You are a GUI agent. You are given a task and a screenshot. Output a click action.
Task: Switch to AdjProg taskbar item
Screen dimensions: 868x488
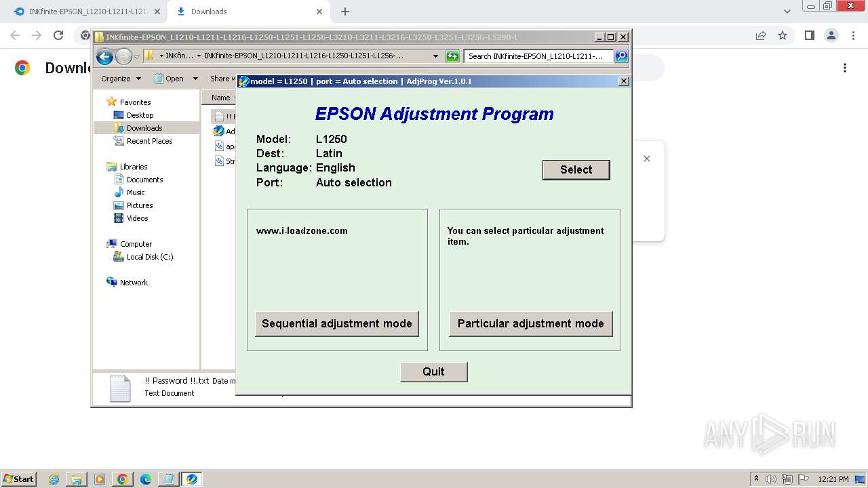pos(192,479)
